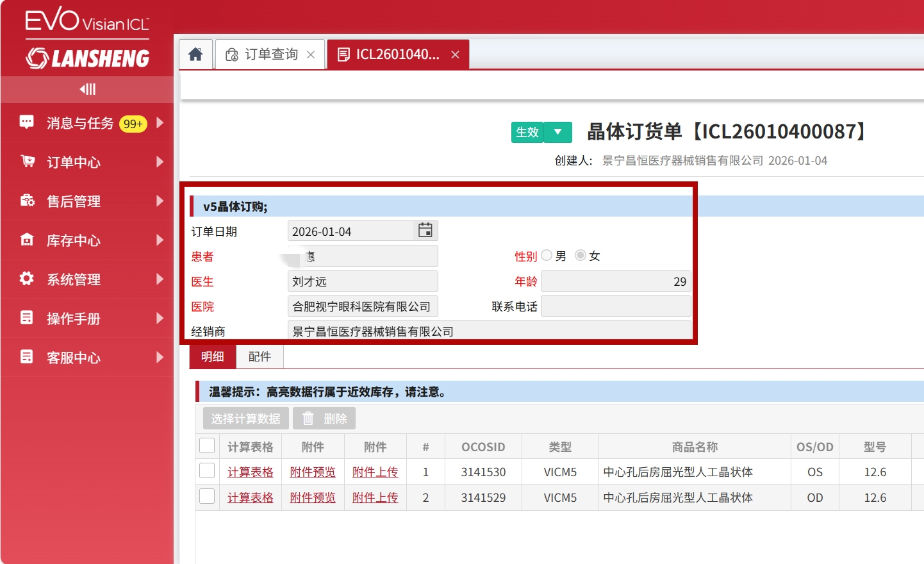Click the 库存中心 warehouse icon

point(27,240)
